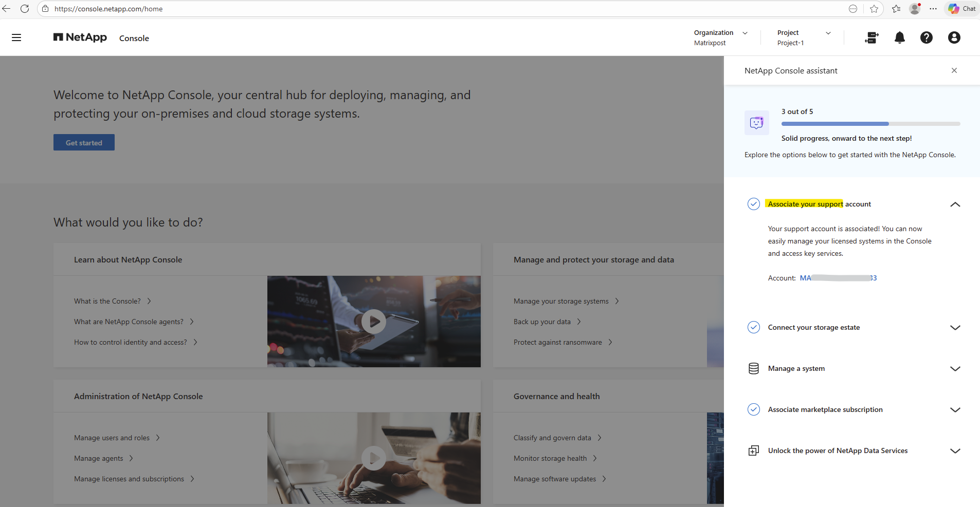The height and width of the screenshot is (507, 980).
Task: Click the Associate marketplace subscription check icon
Action: click(x=754, y=409)
